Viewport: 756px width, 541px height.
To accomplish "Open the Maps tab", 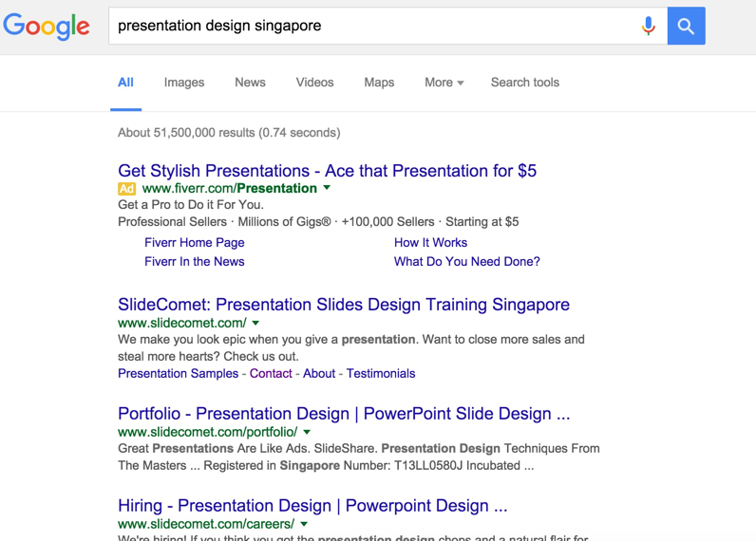I will (x=379, y=83).
